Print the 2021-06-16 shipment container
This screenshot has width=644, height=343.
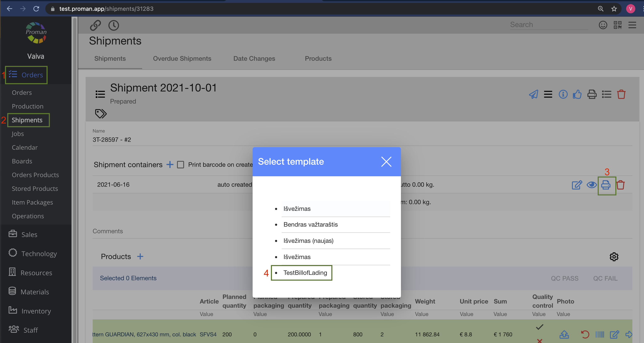coord(606,185)
